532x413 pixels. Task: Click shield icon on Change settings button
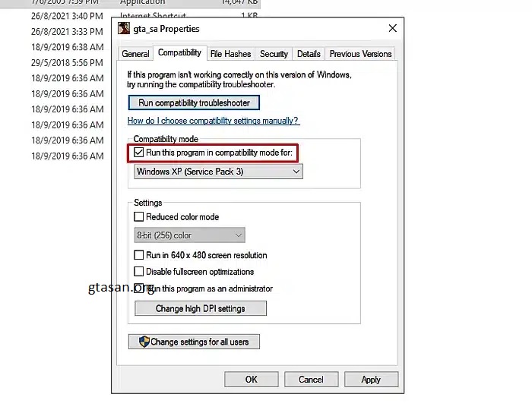tap(144, 342)
